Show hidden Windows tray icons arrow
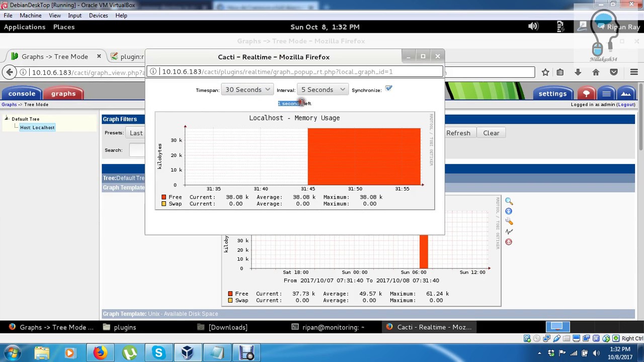This screenshot has height=362, width=644. click(540, 353)
